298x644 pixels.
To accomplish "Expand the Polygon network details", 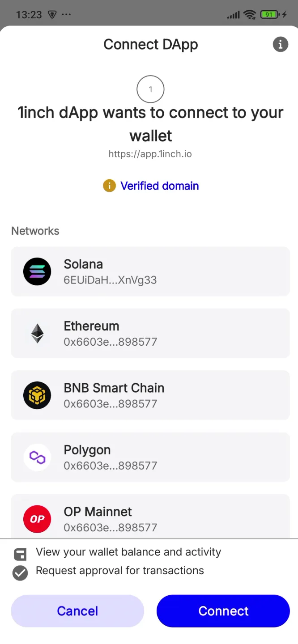I will tap(150, 457).
